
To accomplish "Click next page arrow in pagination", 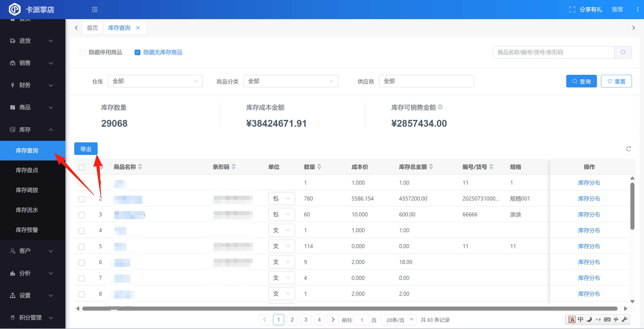I will pyautogui.click(x=333, y=320).
